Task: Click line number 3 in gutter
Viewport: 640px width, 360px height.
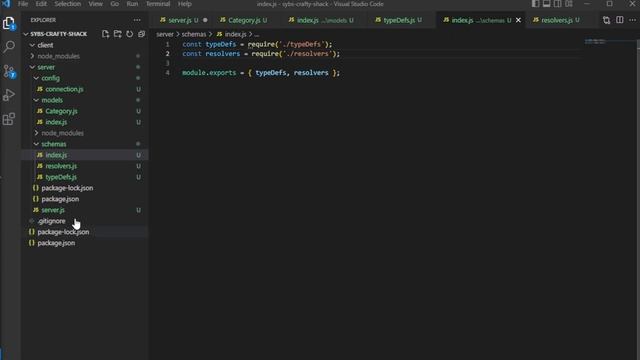Action: coord(167,63)
